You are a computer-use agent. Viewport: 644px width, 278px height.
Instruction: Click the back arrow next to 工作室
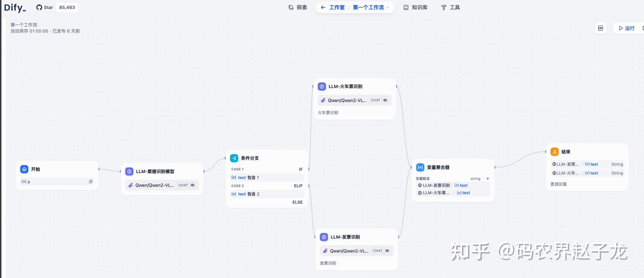(323, 7)
